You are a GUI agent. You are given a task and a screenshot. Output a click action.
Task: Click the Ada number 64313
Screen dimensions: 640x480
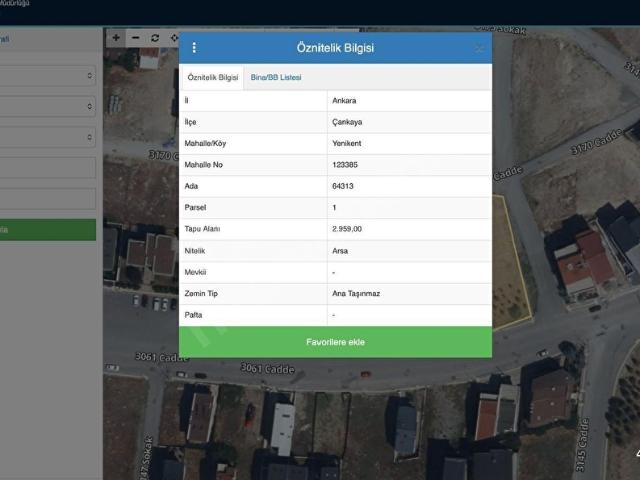pyautogui.click(x=343, y=186)
